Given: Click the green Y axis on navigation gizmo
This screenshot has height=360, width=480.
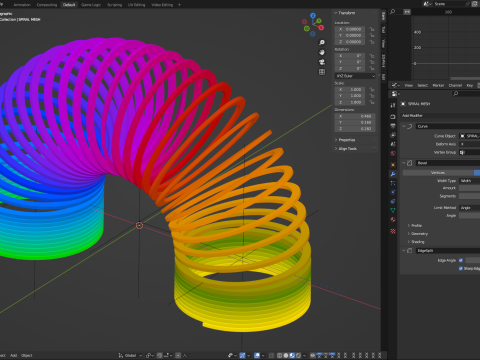Looking at the screenshot, I should click(319, 21).
